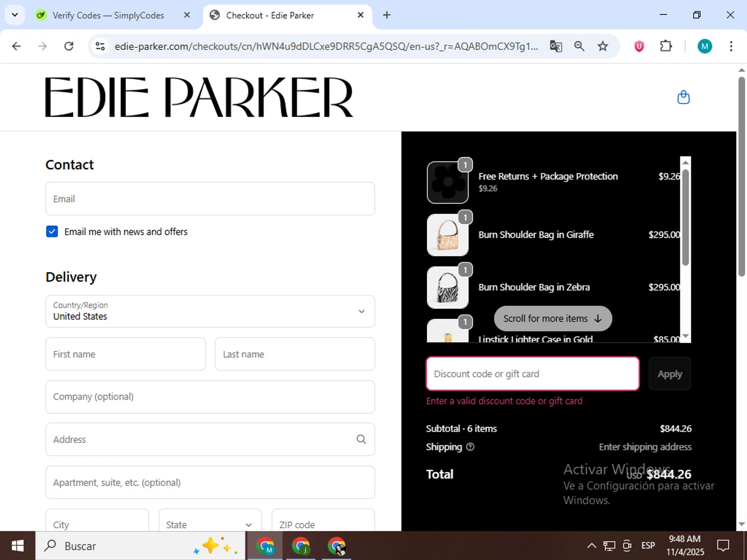Open the tab search dropdown arrow

tap(15, 15)
